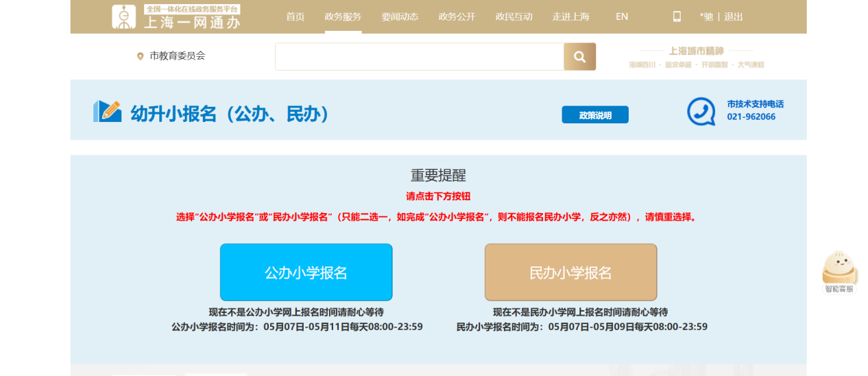Open the mobile phone icon in header

point(677,16)
